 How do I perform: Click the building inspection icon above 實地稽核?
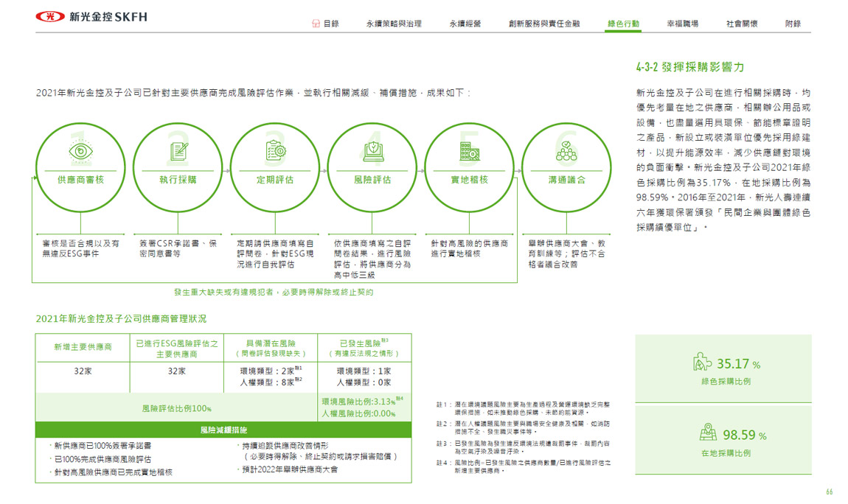pyautogui.click(x=470, y=150)
